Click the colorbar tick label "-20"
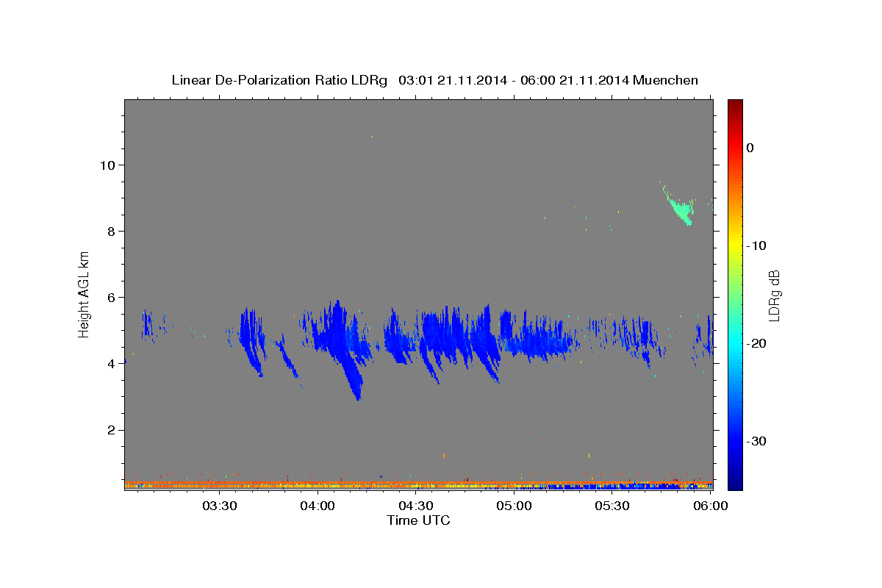 click(x=756, y=343)
